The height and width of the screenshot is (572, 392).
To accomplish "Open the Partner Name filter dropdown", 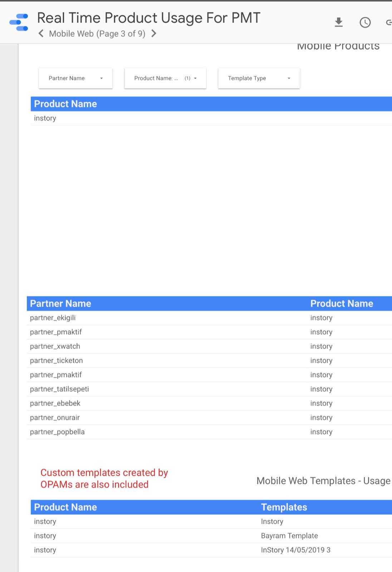I will pos(75,78).
